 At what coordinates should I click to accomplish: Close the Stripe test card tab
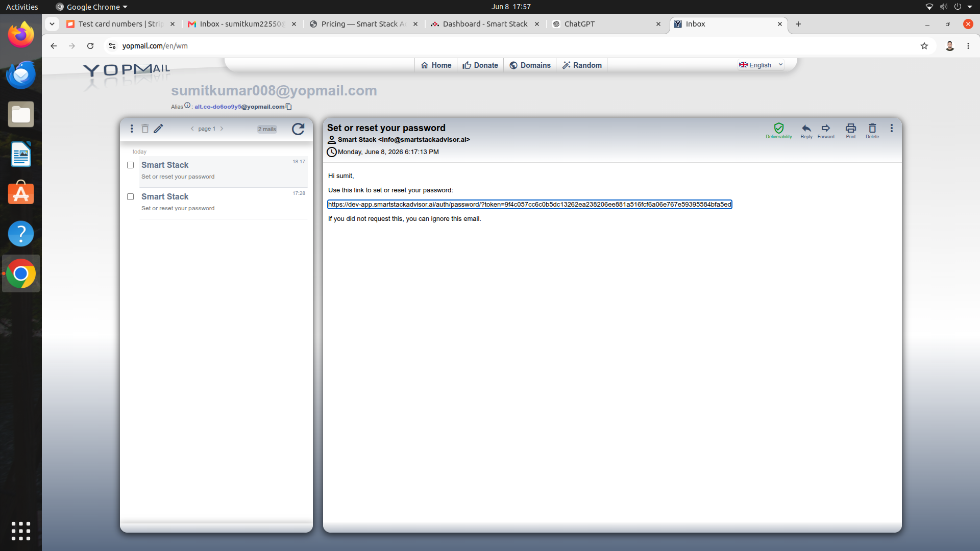(173, 24)
